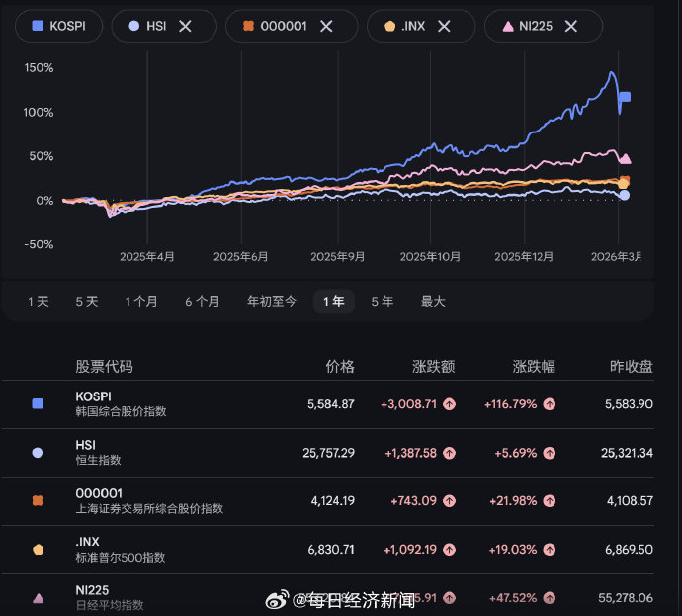
Task: Click previous close value 4,108.57
Action: click(x=630, y=501)
